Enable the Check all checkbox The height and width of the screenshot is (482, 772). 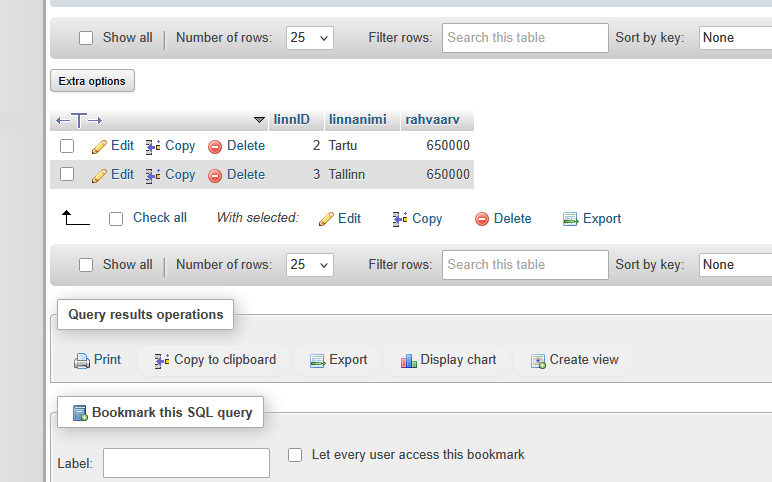(x=116, y=218)
